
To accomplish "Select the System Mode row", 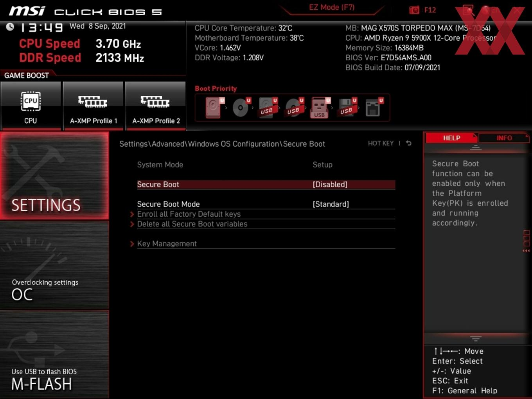I will tap(266, 165).
